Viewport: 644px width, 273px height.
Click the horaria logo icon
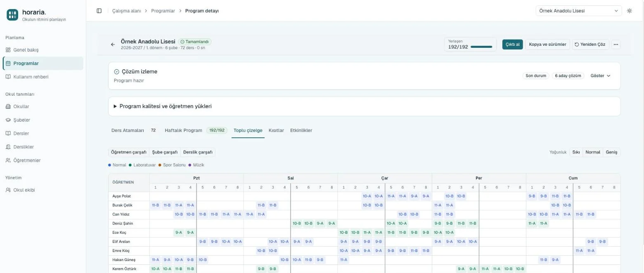coord(12,15)
